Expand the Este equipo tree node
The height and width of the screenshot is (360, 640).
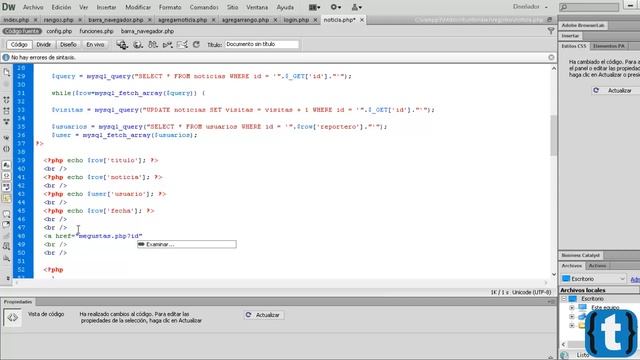(x=571, y=307)
